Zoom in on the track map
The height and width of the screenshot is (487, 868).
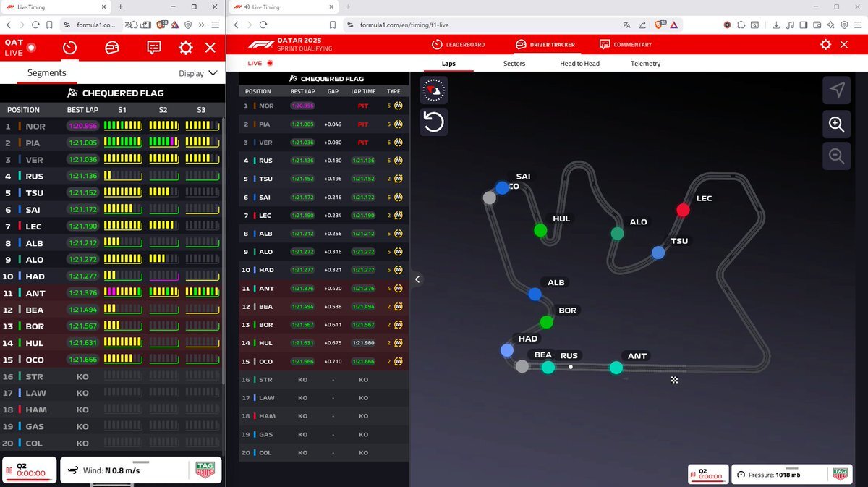pos(837,124)
